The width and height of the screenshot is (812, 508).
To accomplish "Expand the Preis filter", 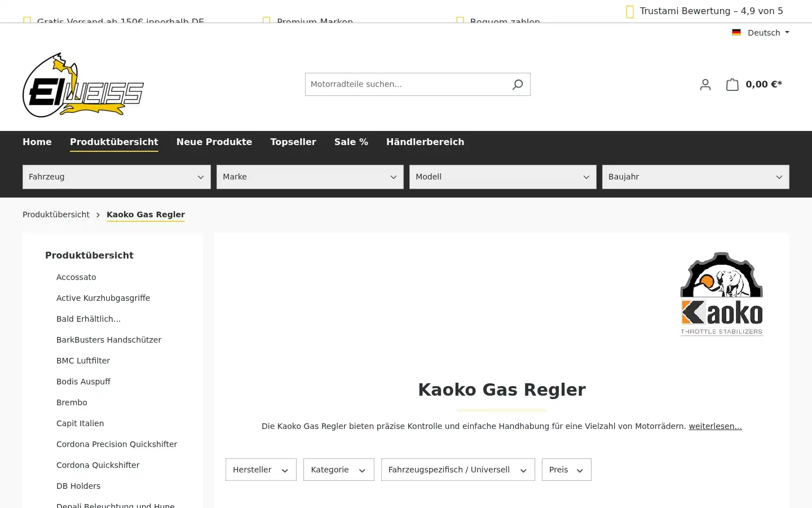I will [567, 470].
